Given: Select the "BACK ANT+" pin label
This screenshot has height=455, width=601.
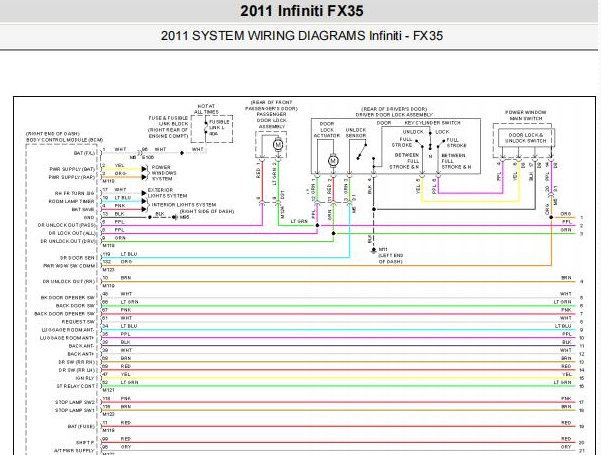Looking at the screenshot, I should click(x=81, y=354).
